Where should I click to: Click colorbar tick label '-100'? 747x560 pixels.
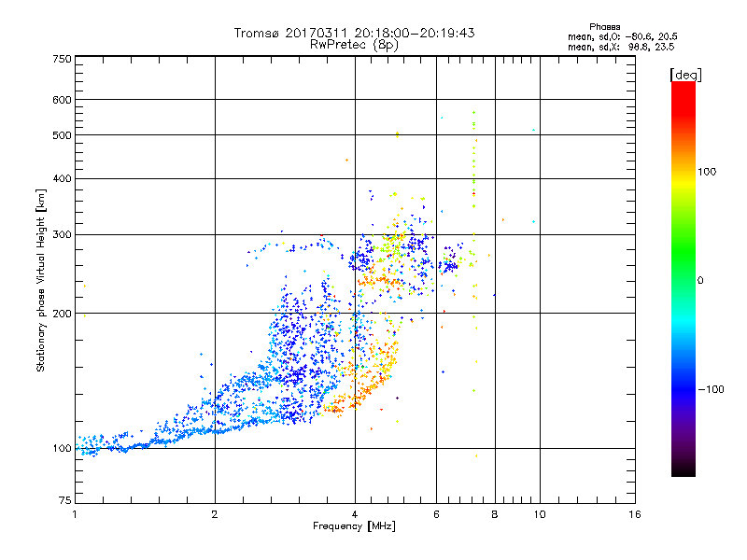[x=711, y=389]
